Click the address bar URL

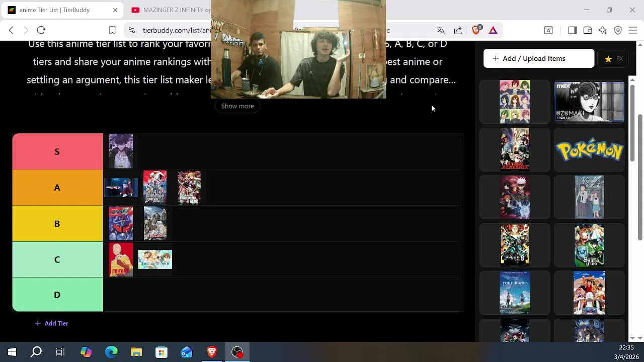point(177,30)
